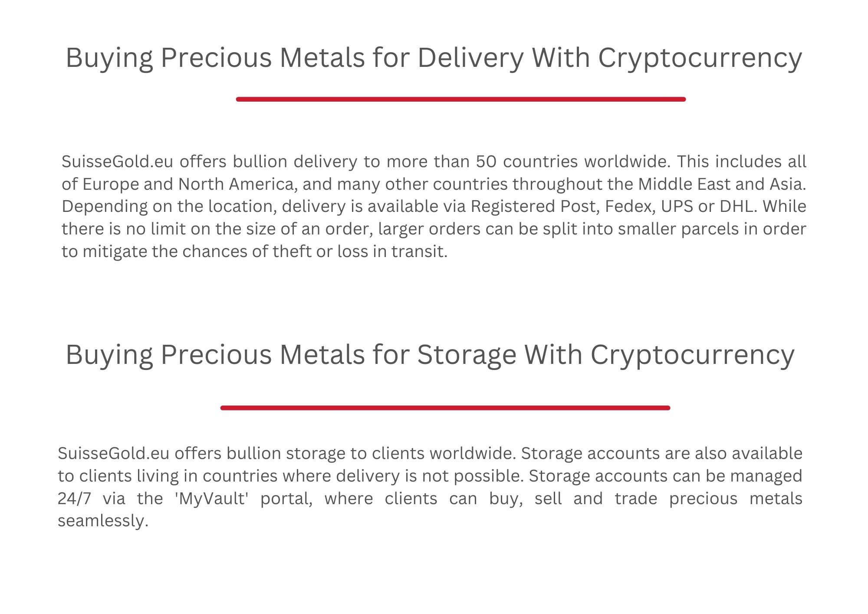Screen dimensions: 868x614
Task: Click the word 'seamlessly' ending the storage paragraph
Action: coord(103,521)
